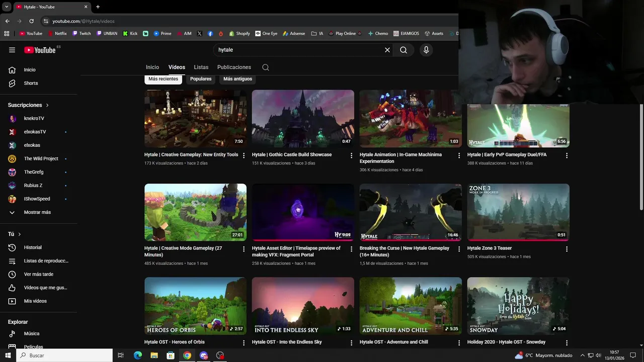Screen dimensions: 644x362
Task: Open options menu for Creative Gameplay New Entity Tools
Action: [x=244, y=155]
